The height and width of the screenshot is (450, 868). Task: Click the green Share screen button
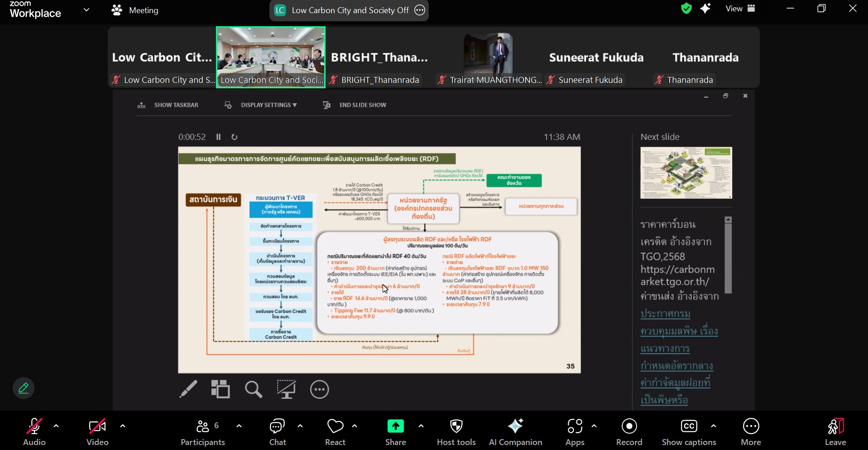pyautogui.click(x=395, y=432)
